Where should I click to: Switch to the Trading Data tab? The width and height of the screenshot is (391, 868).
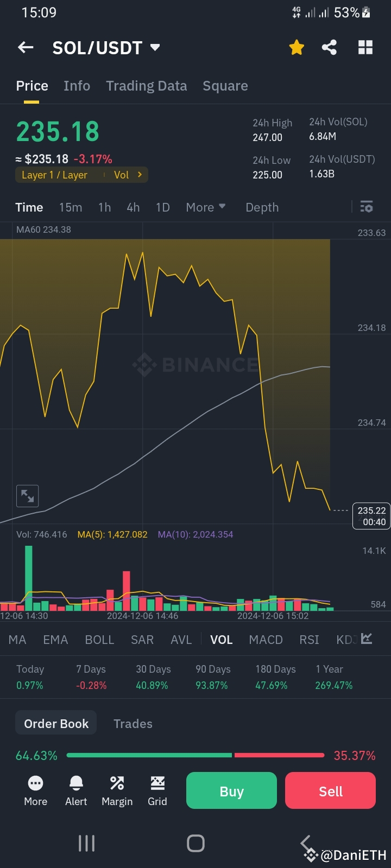(x=146, y=86)
